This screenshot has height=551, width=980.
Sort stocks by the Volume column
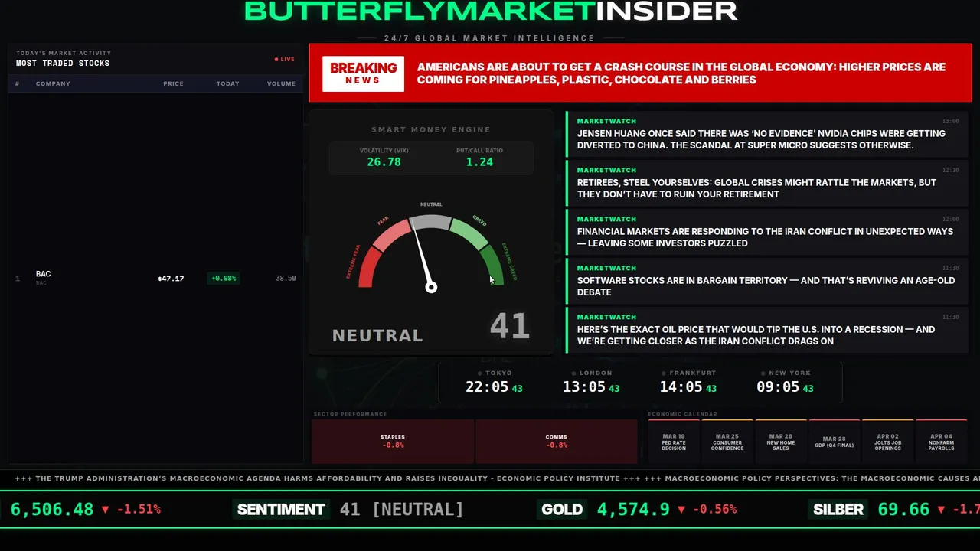[x=281, y=83]
